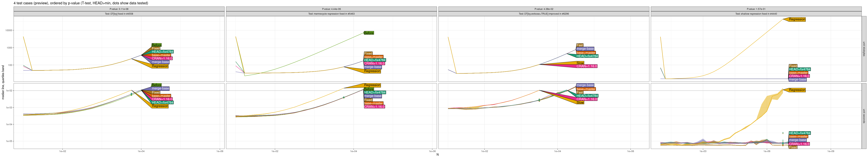868x158 pixels.
Task: Click 'Regression' label in #4440 seconds panel
Action: point(797,90)
